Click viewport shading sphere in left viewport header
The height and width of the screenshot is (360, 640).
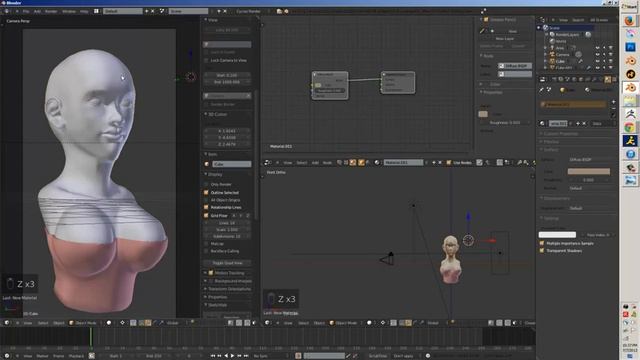point(109,323)
